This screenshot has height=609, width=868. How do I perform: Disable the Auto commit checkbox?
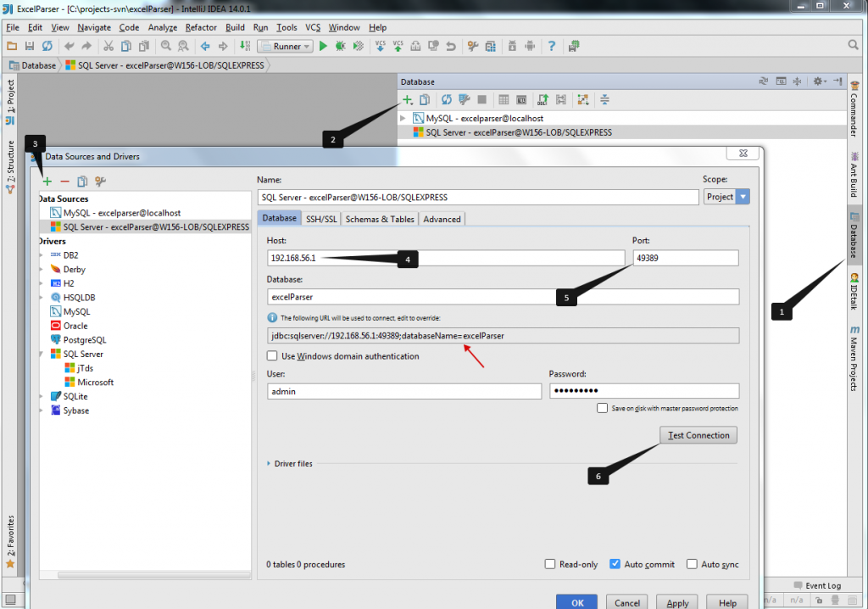click(615, 564)
